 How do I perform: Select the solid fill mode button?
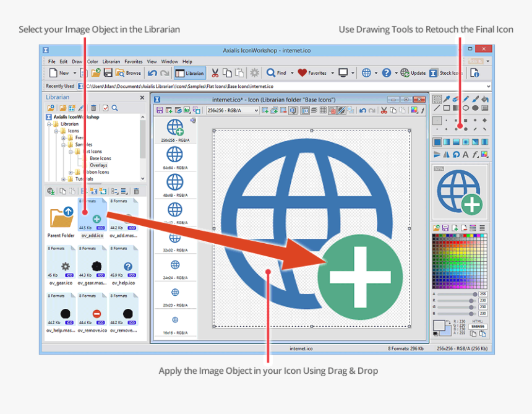[437, 142]
